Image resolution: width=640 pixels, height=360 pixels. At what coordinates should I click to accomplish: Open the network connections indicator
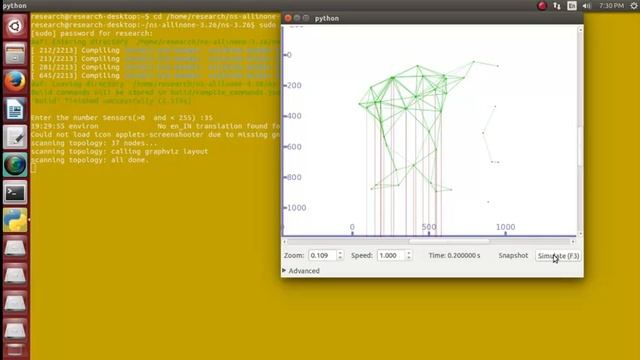557,6
